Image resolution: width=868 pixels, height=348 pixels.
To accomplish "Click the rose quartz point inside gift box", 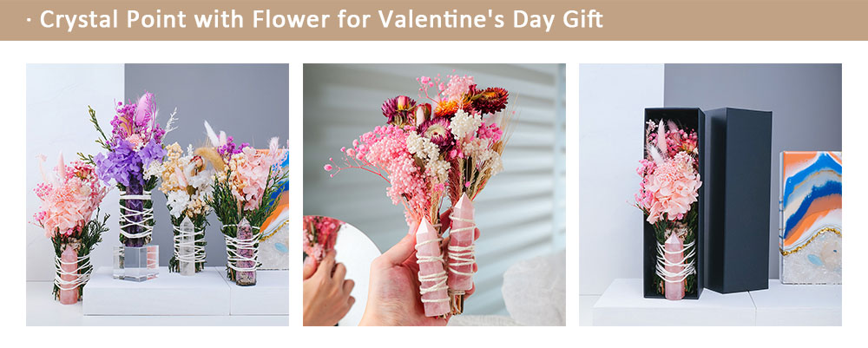I will pyautogui.click(x=674, y=266).
